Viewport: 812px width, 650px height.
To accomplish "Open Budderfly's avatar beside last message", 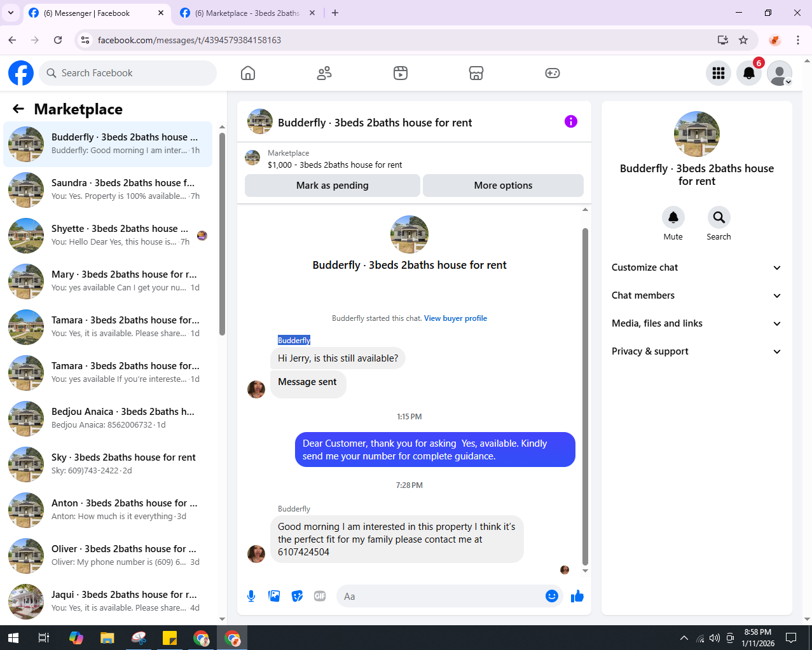I will (x=256, y=553).
